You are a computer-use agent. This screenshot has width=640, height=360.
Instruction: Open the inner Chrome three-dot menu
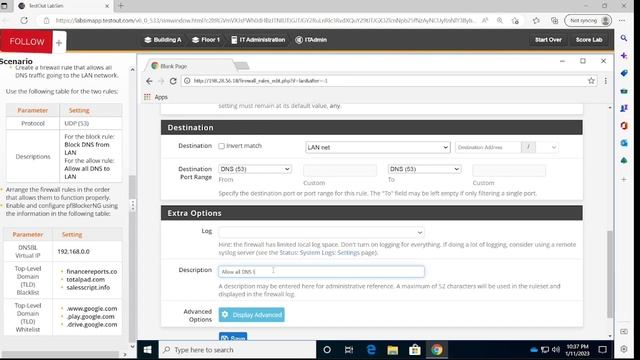click(x=606, y=81)
